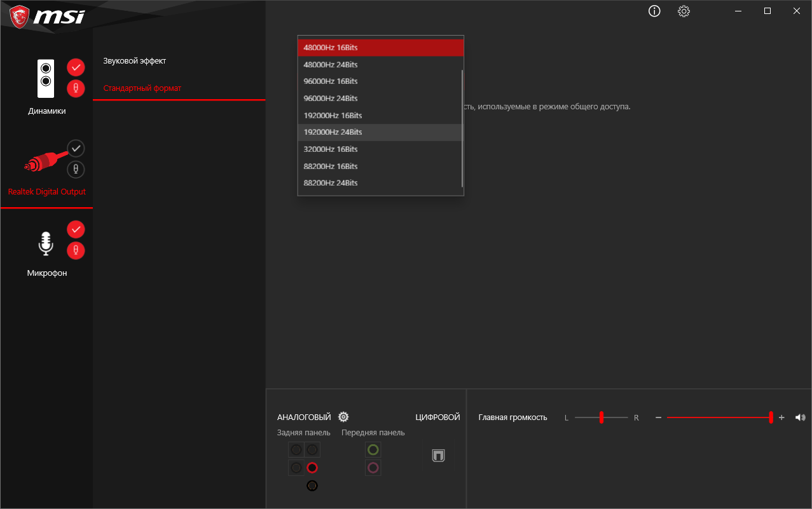The width and height of the screenshot is (812, 509).
Task: Click the Главная громкость label
Action: click(x=513, y=417)
